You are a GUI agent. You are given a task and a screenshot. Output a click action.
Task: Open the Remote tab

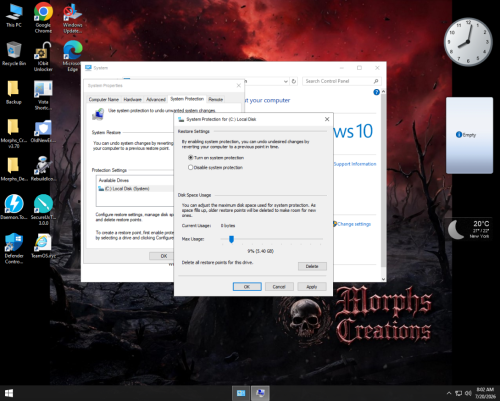pos(216,99)
